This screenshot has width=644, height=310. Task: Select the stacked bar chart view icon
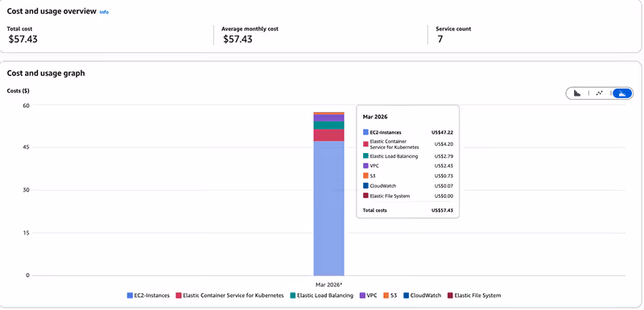pos(622,93)
